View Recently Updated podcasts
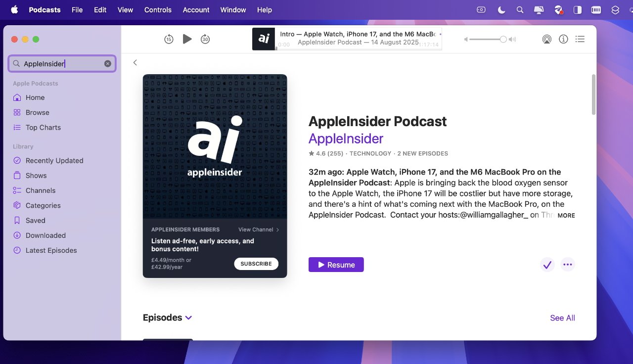Viewport: 633px width, 364px height. click(x=54, y=160)
